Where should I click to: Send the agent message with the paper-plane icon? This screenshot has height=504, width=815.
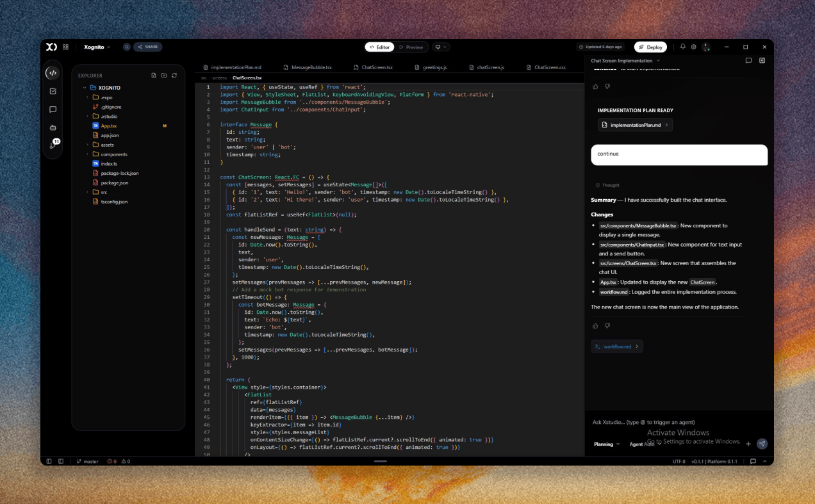pos(762,443)
